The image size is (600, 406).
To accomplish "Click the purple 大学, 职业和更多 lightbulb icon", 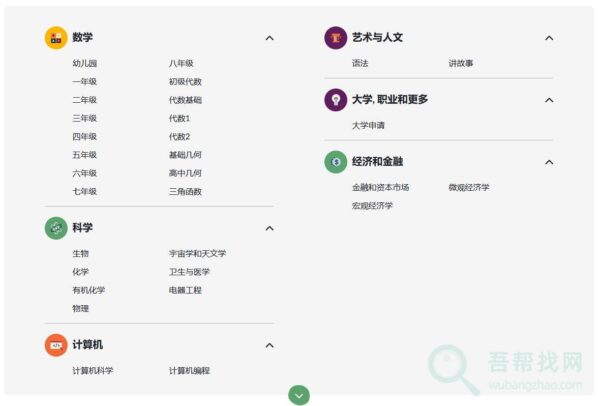I will point(335,100).
